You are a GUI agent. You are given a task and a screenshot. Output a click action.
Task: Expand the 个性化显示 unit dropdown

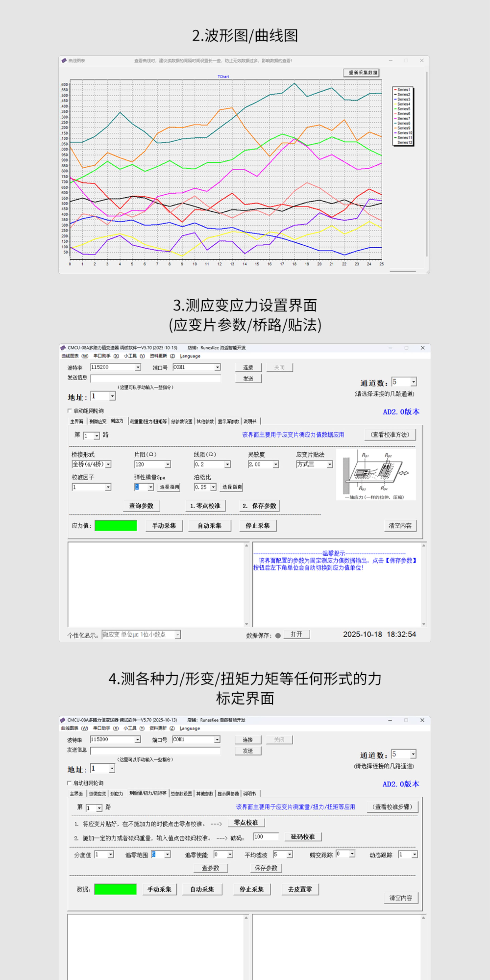pyautogui.click(x=177, y=635)
